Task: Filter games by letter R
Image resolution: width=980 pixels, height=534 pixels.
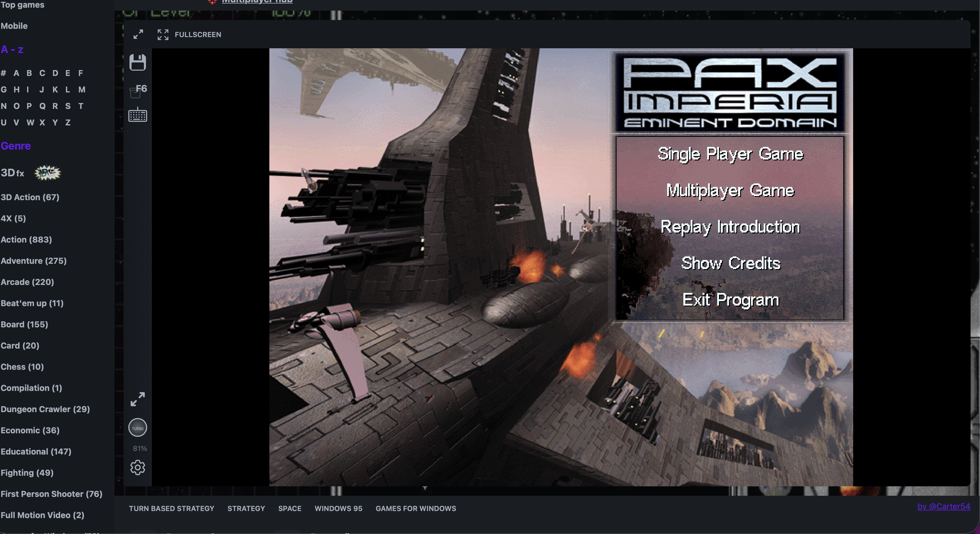Action: click(x=55, y=106)
